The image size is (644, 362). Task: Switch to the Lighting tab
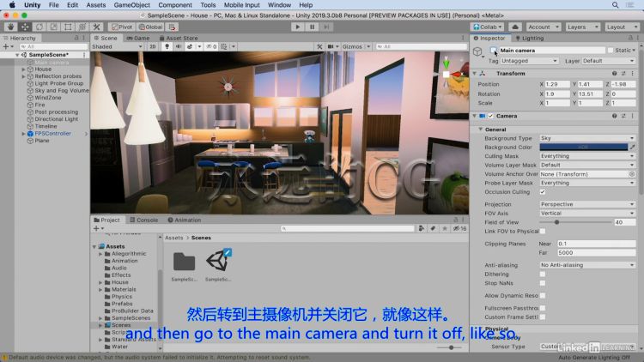point(530,38)
